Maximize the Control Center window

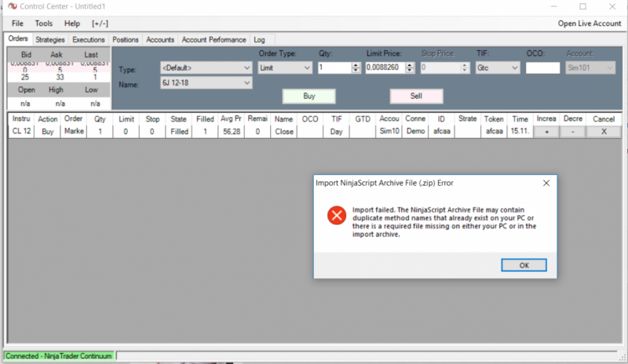point(583,6)
